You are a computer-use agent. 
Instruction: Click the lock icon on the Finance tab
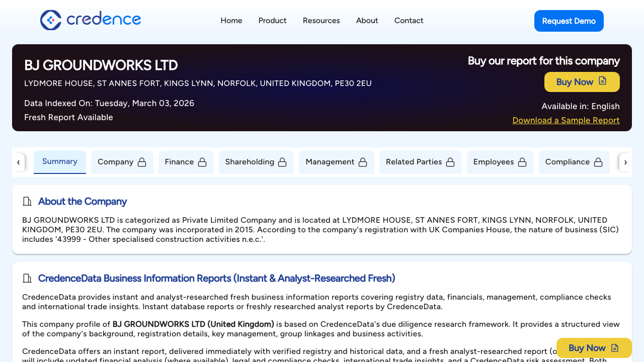tap(202, 162)
